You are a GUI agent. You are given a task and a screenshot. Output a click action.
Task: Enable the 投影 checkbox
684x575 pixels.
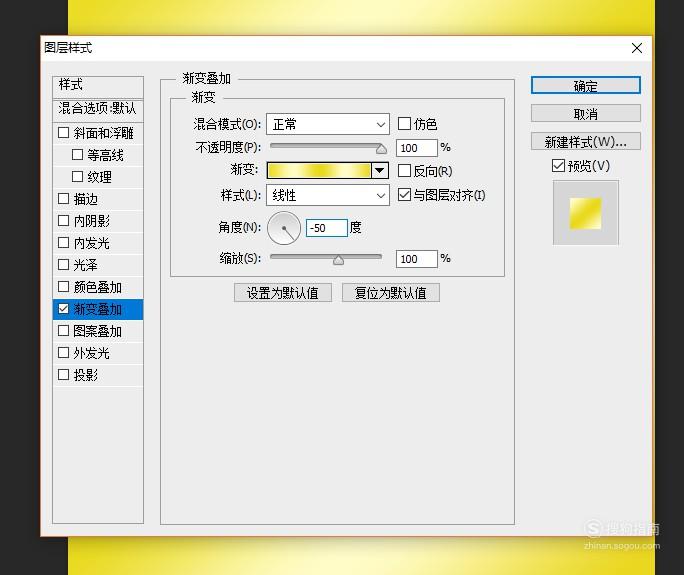(64, 374)
